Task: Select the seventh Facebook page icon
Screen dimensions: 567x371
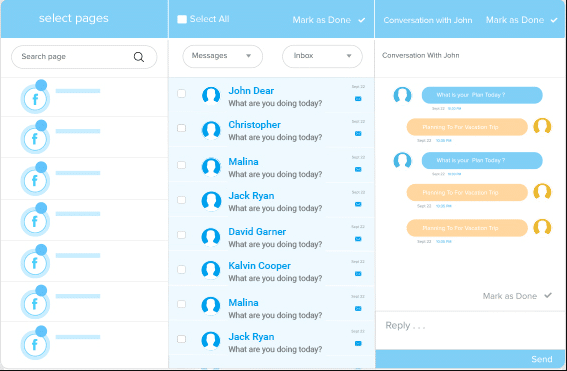Action: (35, 345)
